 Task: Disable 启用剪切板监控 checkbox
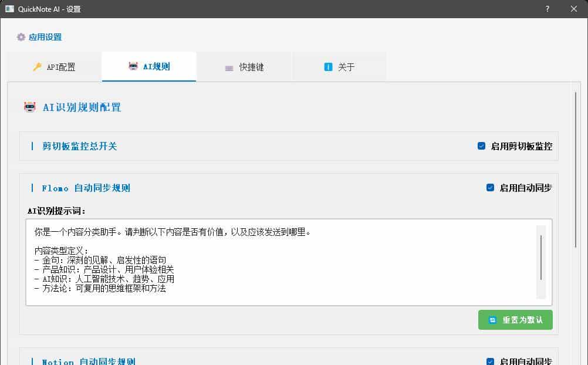[481, 146]
